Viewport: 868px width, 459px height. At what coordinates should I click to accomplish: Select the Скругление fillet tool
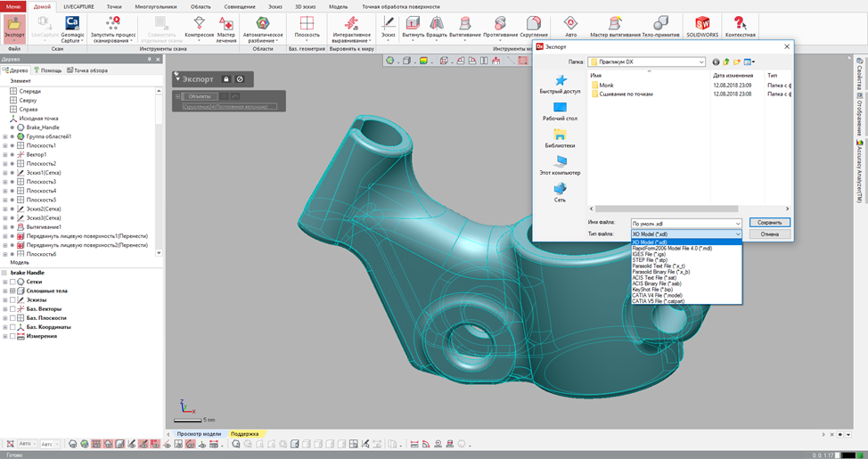534,27
